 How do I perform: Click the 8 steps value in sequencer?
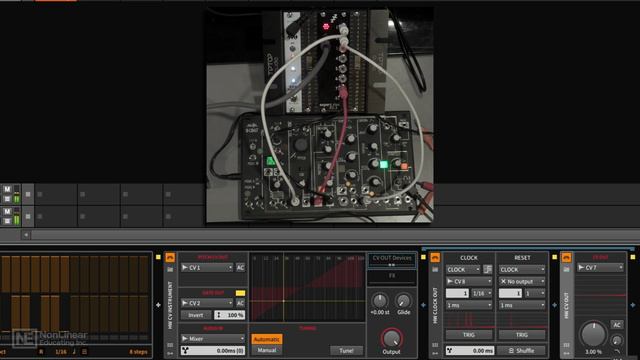138,351
